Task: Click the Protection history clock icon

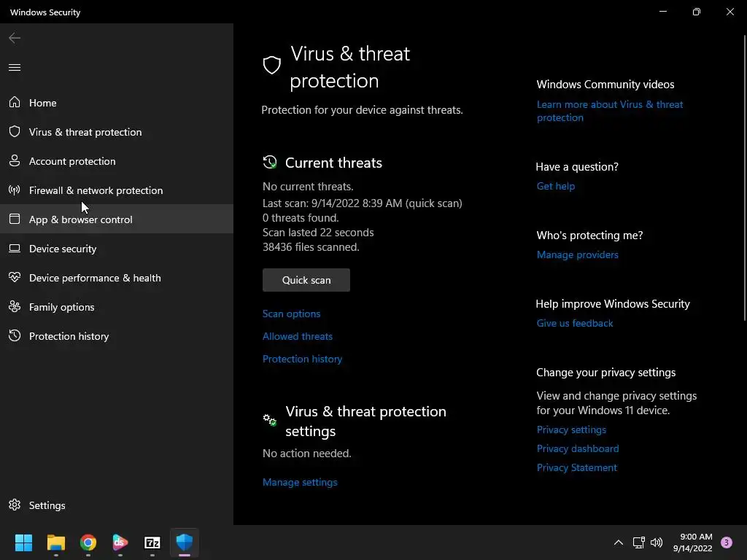Action: click(x=15, y=336)
